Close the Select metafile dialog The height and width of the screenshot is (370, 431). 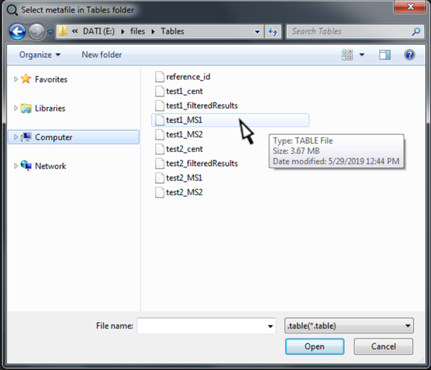click(410, 7)
